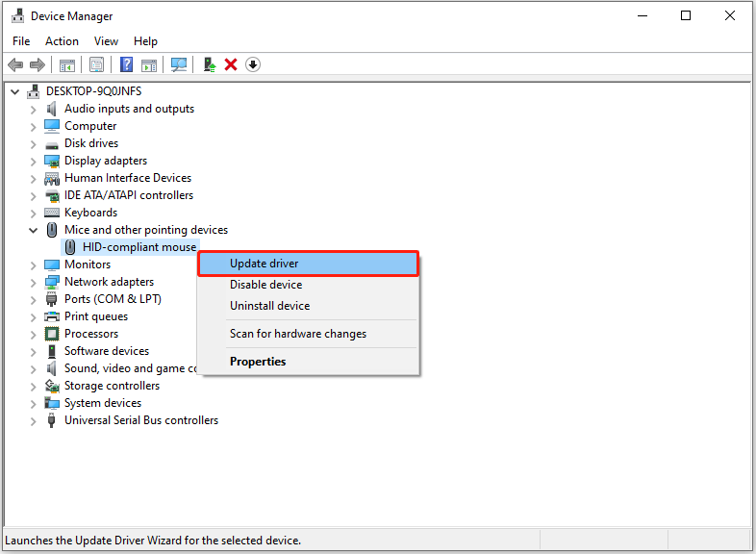Click the Display adapters icon
This screenshot has width=756, height=554.
click(52, 161)
